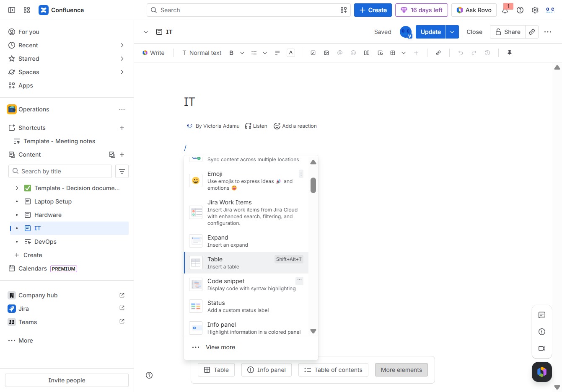Open the page more actions menu

548,32
